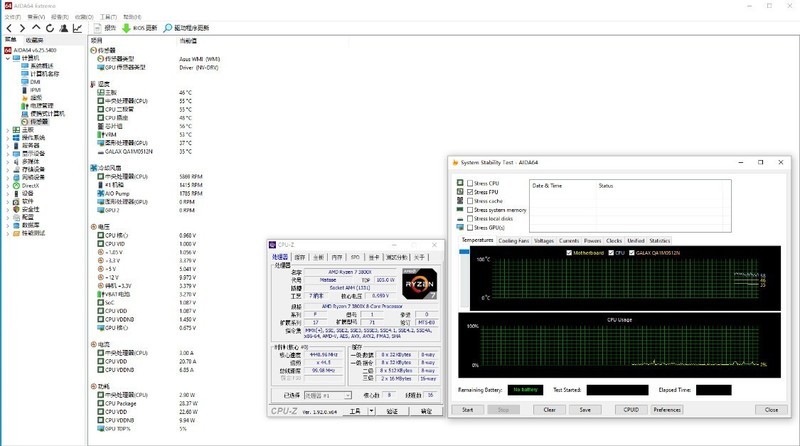Image resolution: width=800 pixels, height=446 pixels.
Task: Go forward using the right arrow toolbar icon
Action: pyautogui.click(x=22, y=28)
